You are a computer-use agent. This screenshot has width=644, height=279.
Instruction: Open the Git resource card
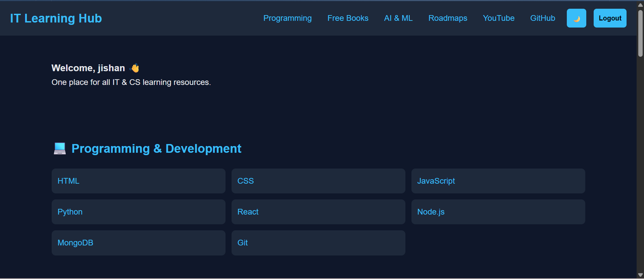(318, 243)
